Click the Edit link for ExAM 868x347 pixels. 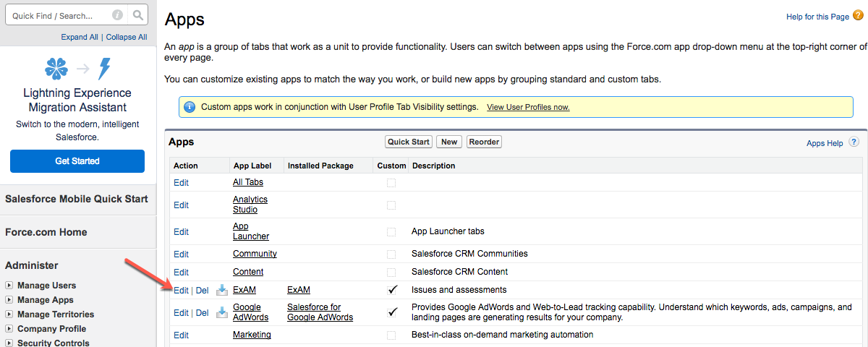tap(181, 290)
